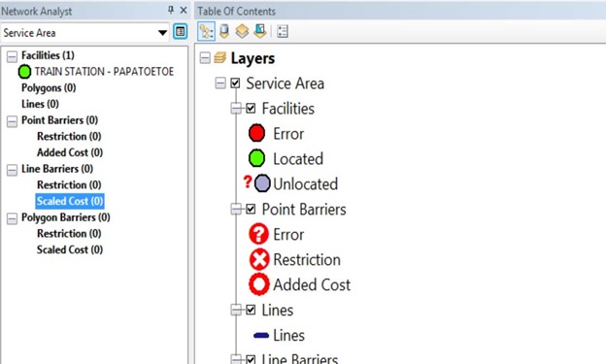This screenshot has width=606, height=364.
Task: Toggle Line Barriers sublayer visibility checkbox
Action: (251, 360)
